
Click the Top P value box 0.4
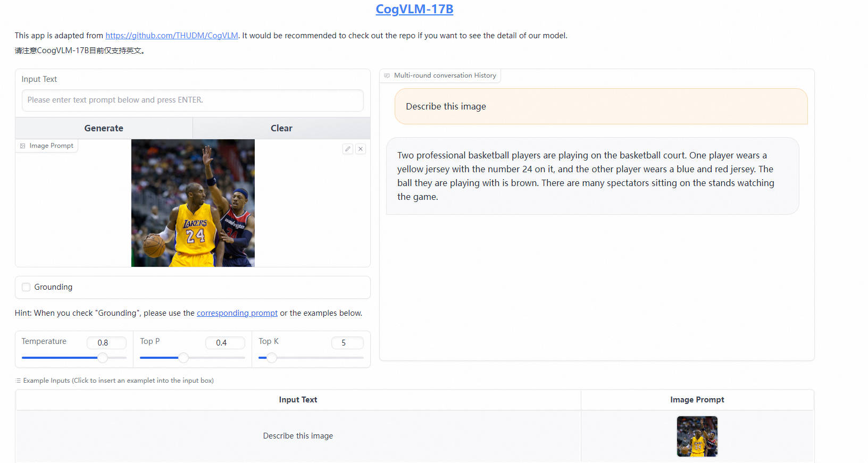point(225,343)
